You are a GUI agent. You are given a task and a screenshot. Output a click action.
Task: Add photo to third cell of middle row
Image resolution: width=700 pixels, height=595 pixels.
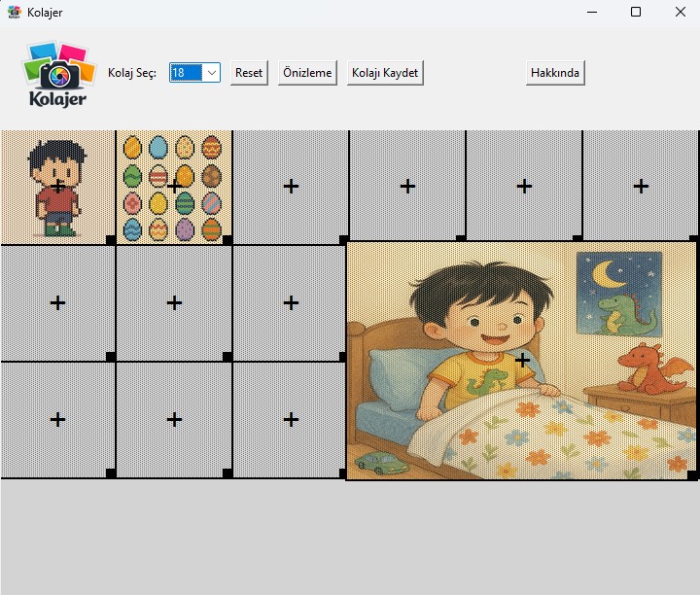click(x=291, y=303)
